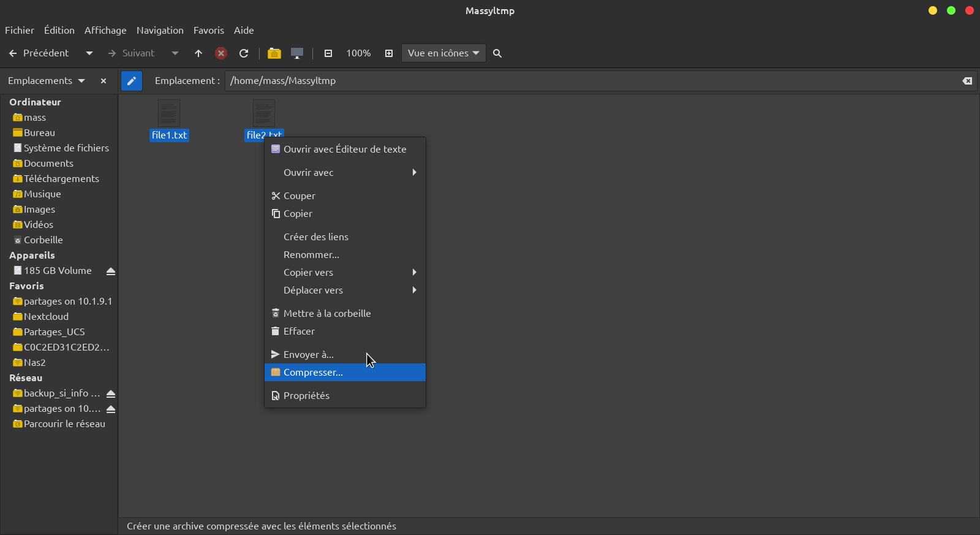Open the home folder icon
Screen dimensions: 980x535
point(274,53)
